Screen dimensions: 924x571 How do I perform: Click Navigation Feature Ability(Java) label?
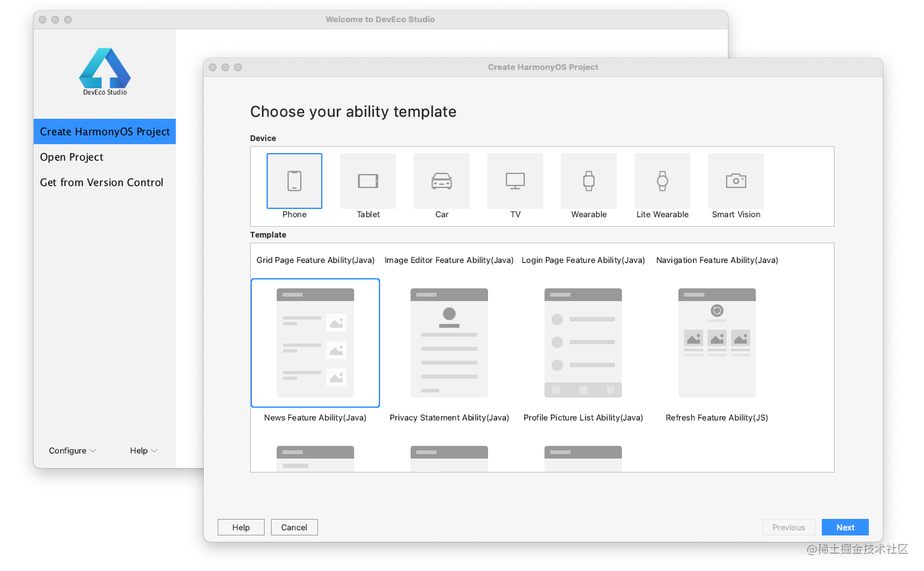point(717,260)
